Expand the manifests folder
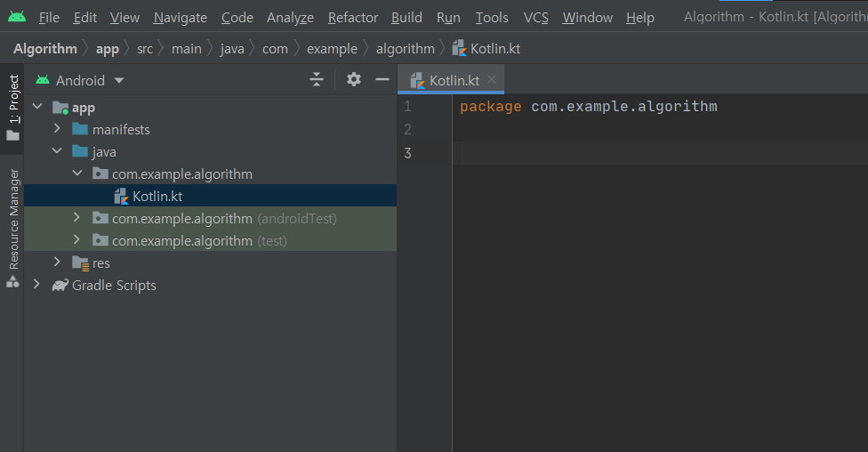 point(57,128)
